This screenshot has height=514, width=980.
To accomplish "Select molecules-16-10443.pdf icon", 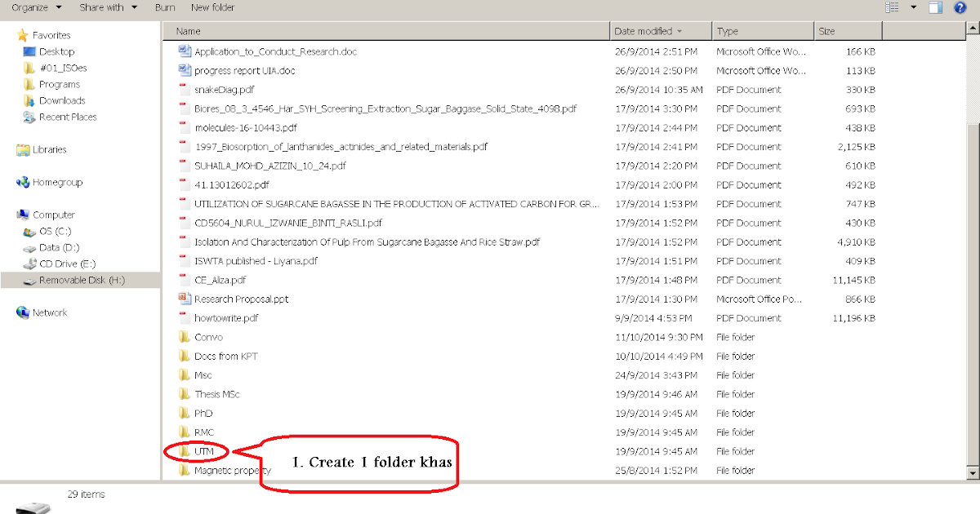I will [x=184, y=127].
